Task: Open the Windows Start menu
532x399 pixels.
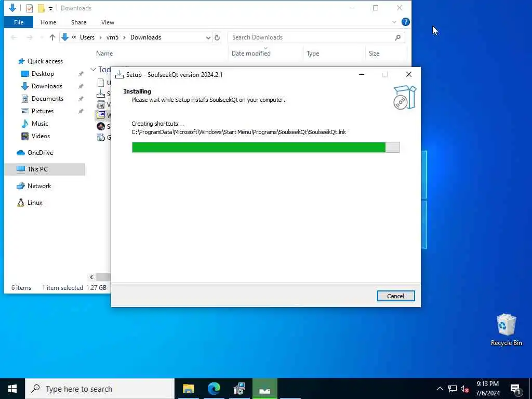Action: 12,389
